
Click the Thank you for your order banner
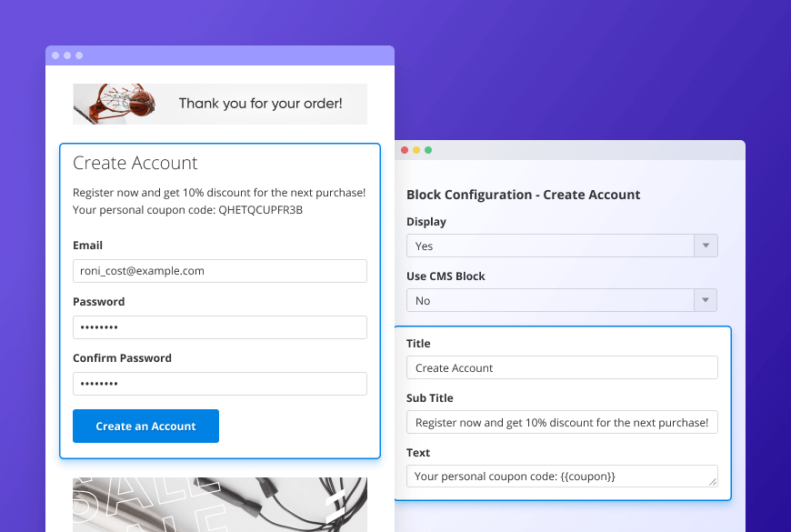click(x=260, y=104)
